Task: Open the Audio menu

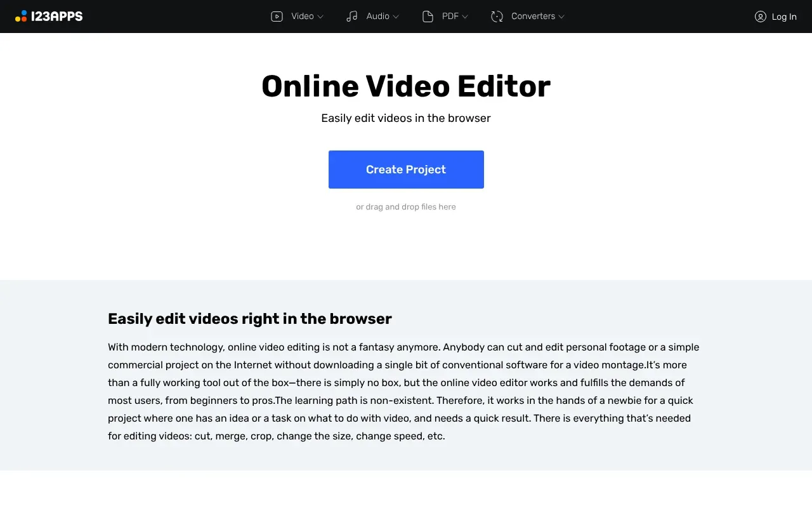Action: pos(378,16)
